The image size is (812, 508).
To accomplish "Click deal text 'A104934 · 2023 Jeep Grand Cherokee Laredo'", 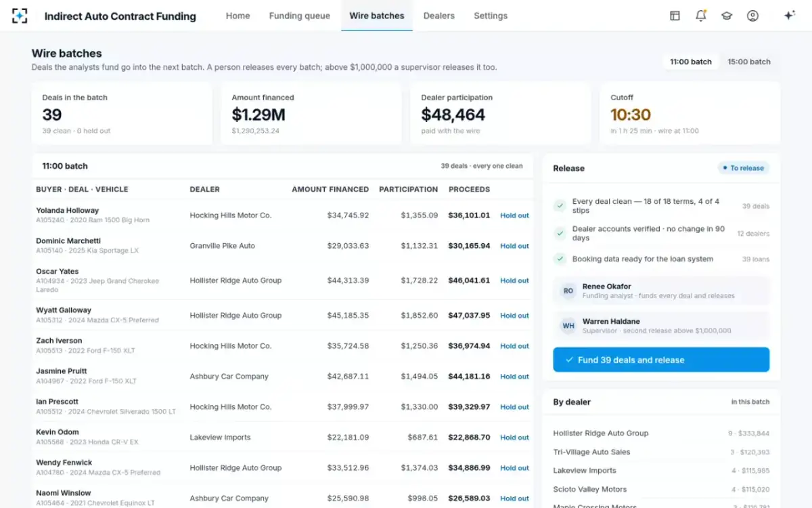I will 97,285.
